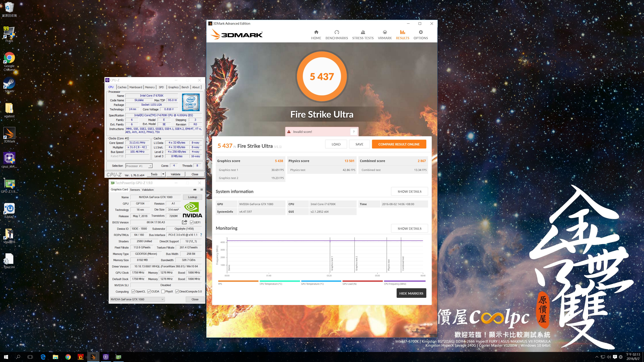Click the GPU-Z screenshot camera icon
This screenshot has height=362, width=644.
[195, 190]
